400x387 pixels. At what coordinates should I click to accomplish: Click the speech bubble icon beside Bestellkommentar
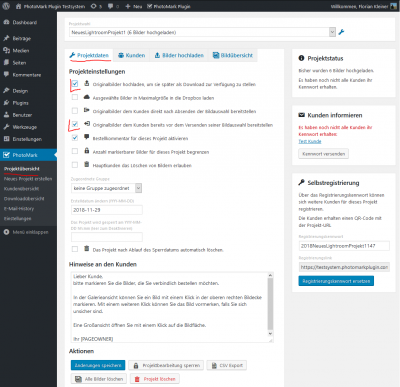click(x=87, y=137)
